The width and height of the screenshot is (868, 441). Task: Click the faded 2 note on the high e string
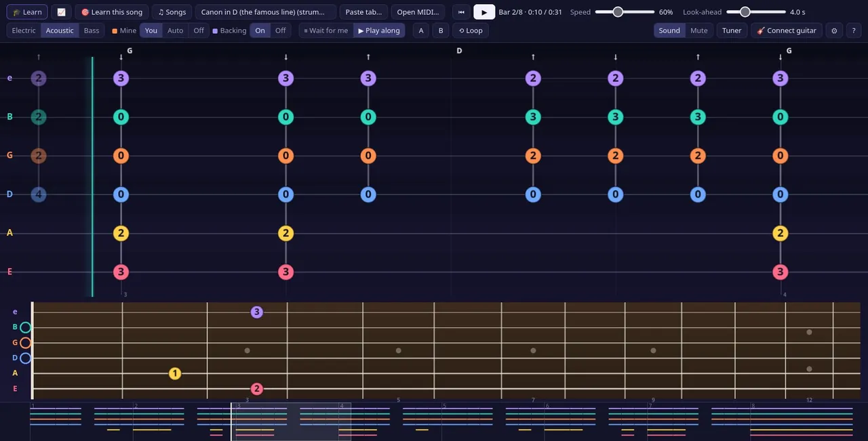[39, 78]
